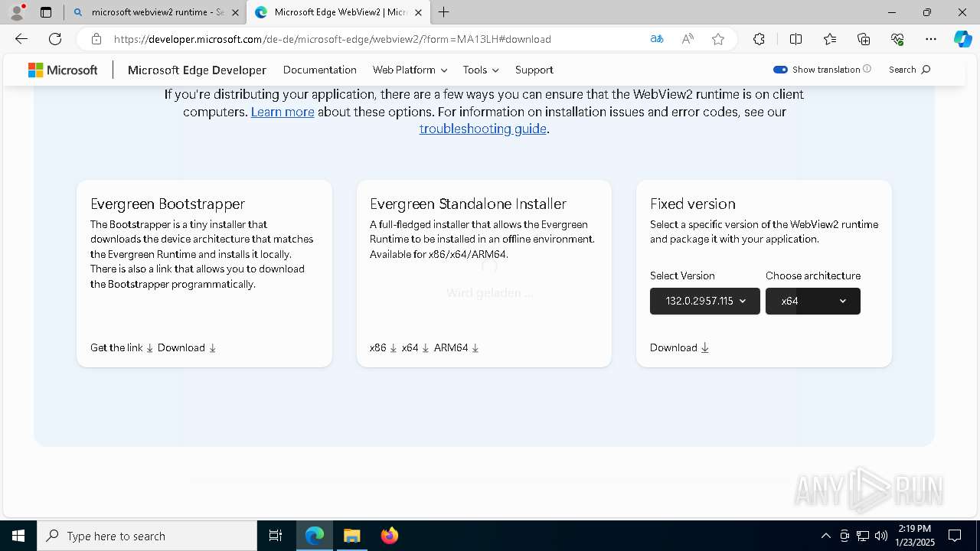Open the Choose architecture dropdown
This screenshot has height=551, width=980.
813,301
